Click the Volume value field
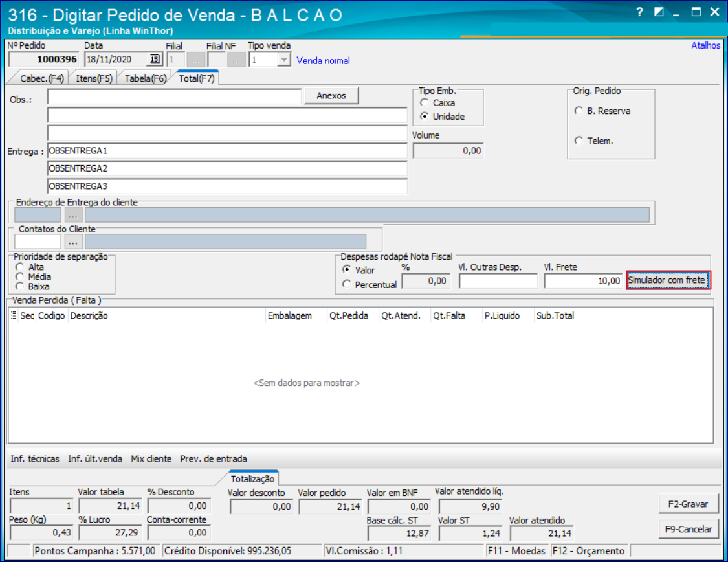Screen dimensions: 728x562 448,150
